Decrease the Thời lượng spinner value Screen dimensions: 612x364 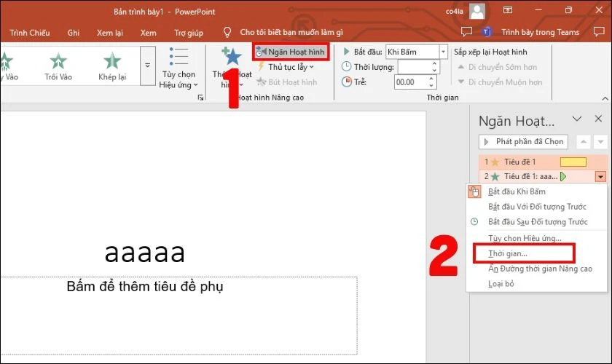[434, 70]
